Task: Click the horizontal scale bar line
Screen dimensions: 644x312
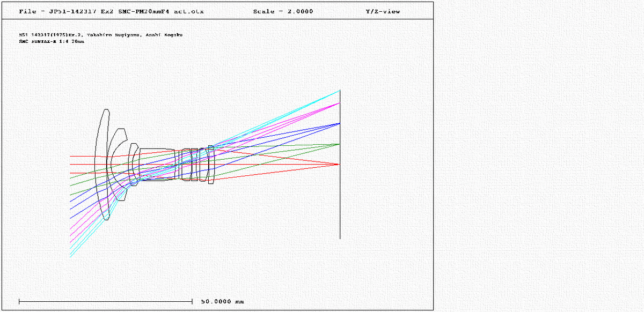Action: 105,301
